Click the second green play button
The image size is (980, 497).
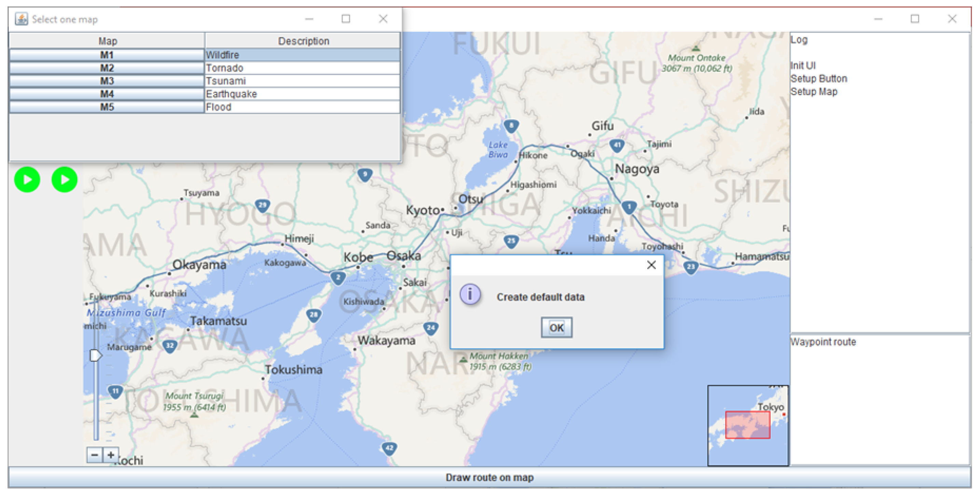coord(64,179)
